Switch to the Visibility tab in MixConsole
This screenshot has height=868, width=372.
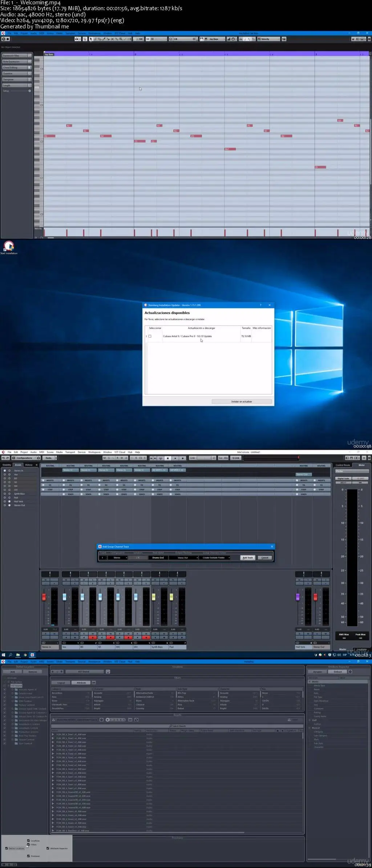click(x=7, y=465)
